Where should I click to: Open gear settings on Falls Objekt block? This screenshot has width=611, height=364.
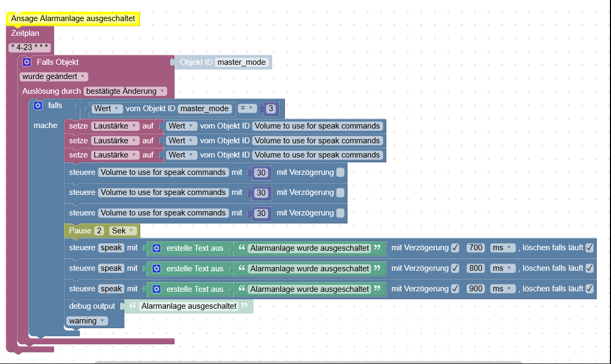[26, 62]
